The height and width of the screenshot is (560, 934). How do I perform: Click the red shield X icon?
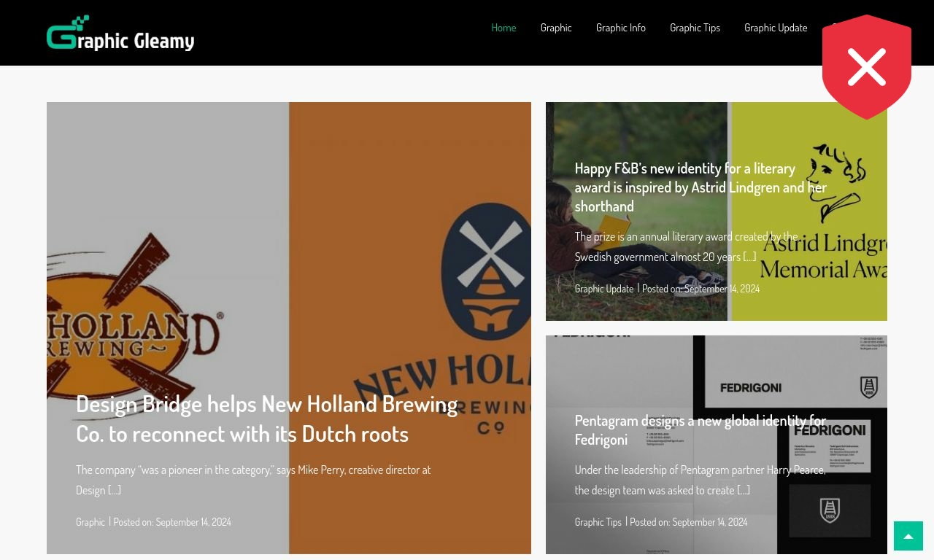(x=867, y=67)
